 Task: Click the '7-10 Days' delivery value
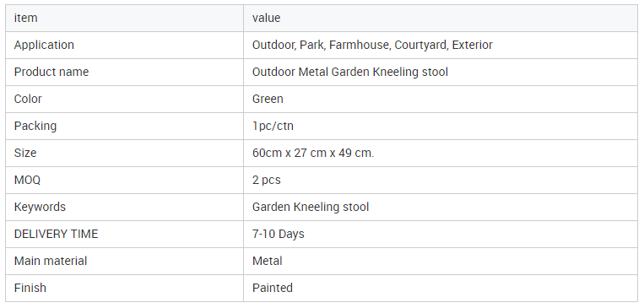click(278, 234)
